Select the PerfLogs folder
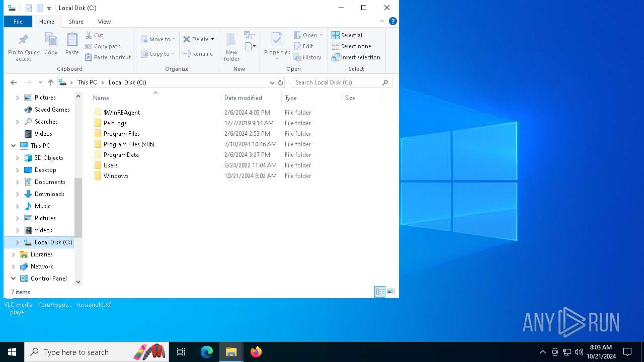644x362 pixels. pos(115,123)
